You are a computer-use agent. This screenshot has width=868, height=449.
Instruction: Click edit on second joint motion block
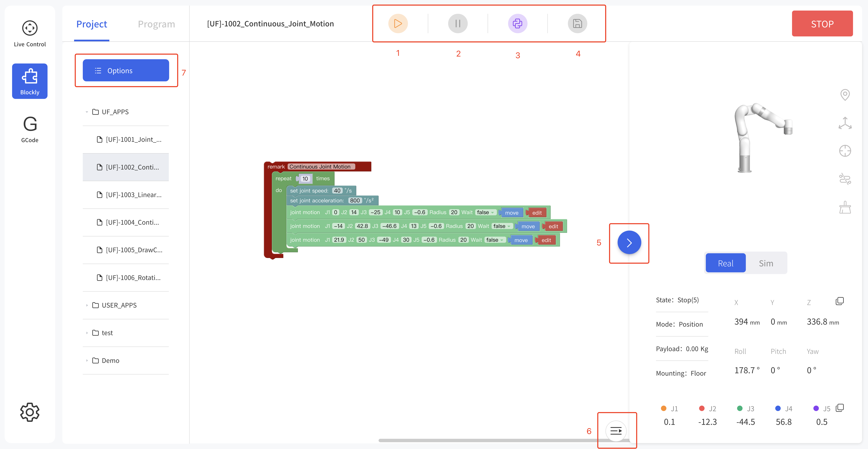pos(553,226)
